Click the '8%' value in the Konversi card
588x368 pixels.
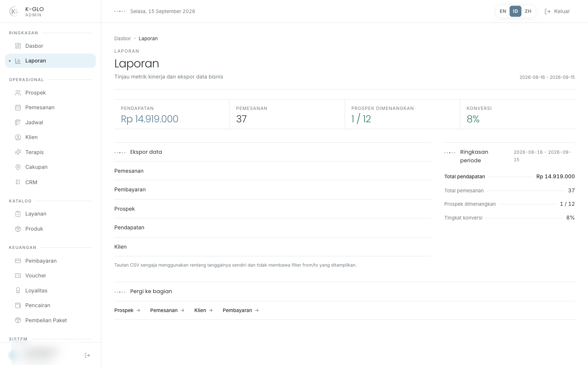click(473, 119)
